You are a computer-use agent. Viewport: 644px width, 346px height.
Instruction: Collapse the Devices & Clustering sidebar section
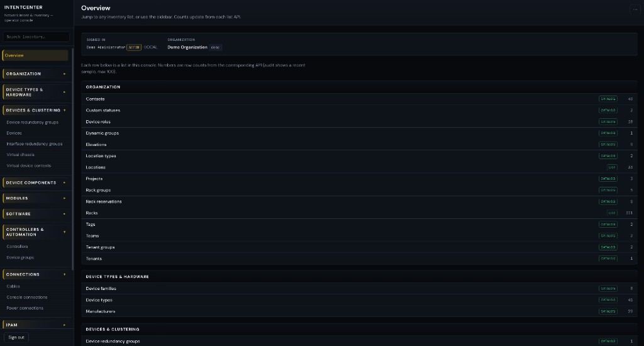point(35,110)
